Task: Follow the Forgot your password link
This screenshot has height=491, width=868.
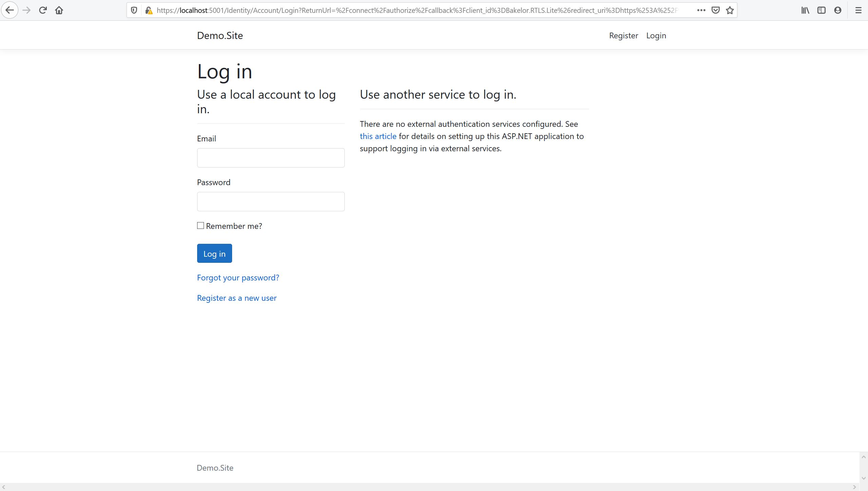Action: point(238,278)
